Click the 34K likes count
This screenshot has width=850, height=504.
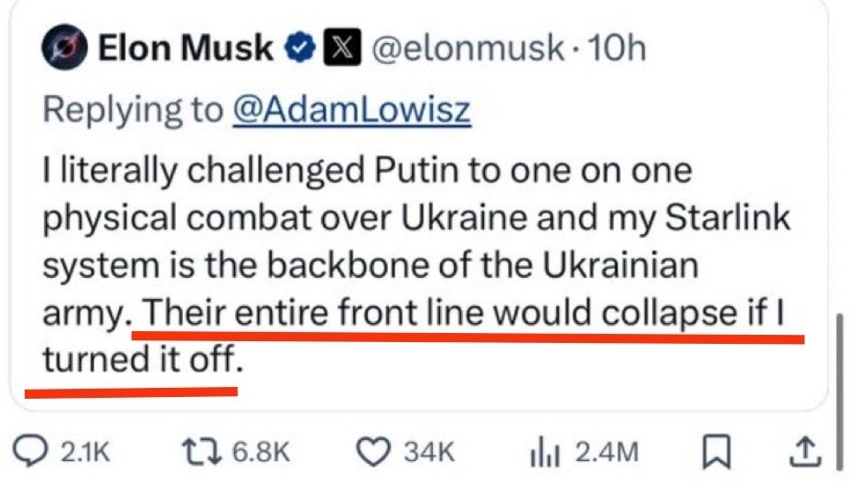point(430,452)
